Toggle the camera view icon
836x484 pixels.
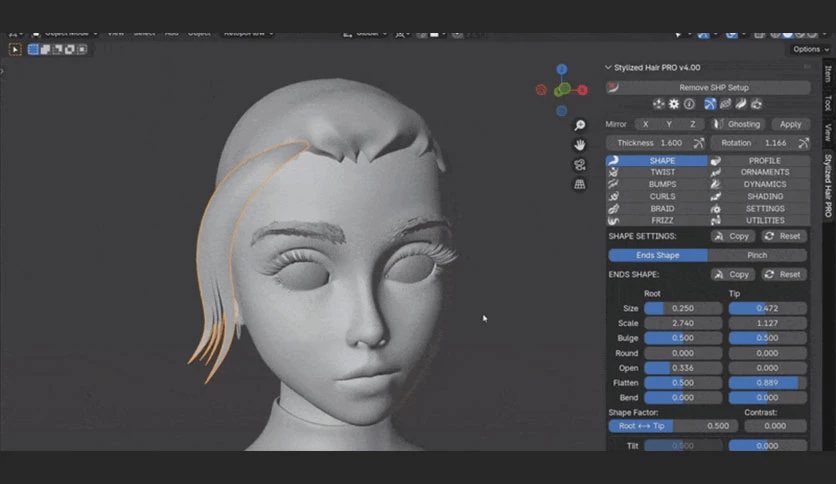pyautogui.click(x=580, y=165)
